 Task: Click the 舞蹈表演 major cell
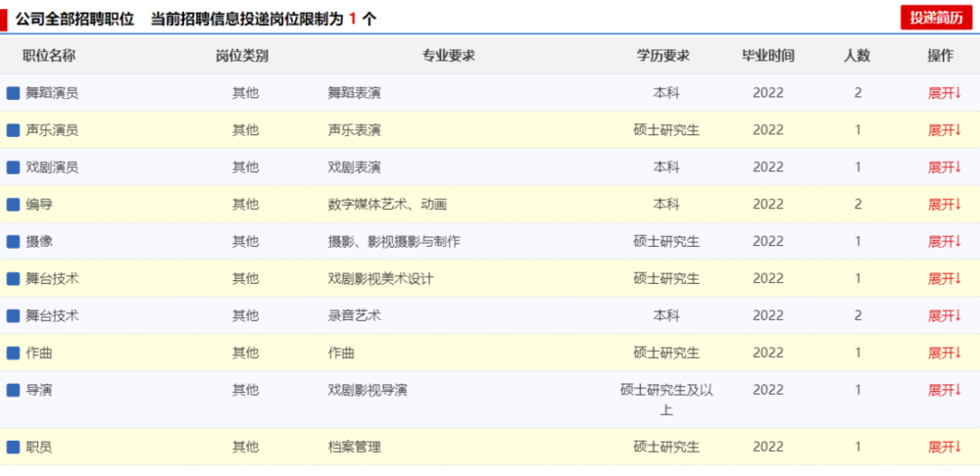tap(354, 93)
